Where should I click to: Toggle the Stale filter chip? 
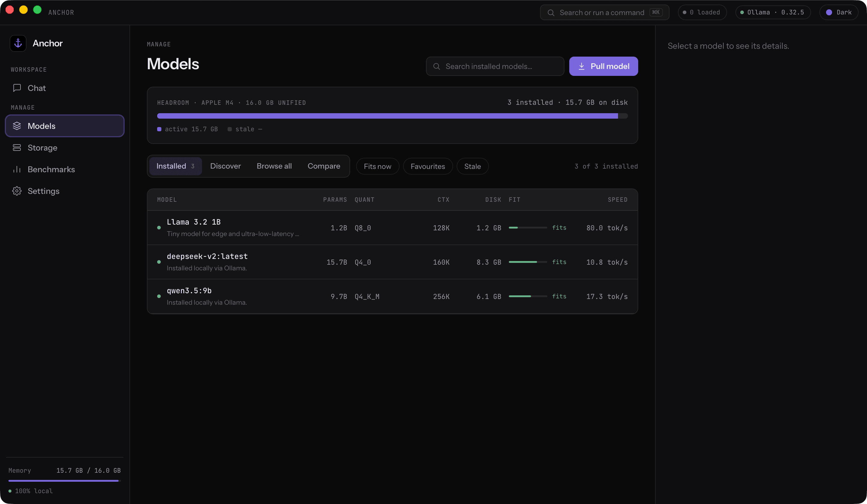click(472, 166)
